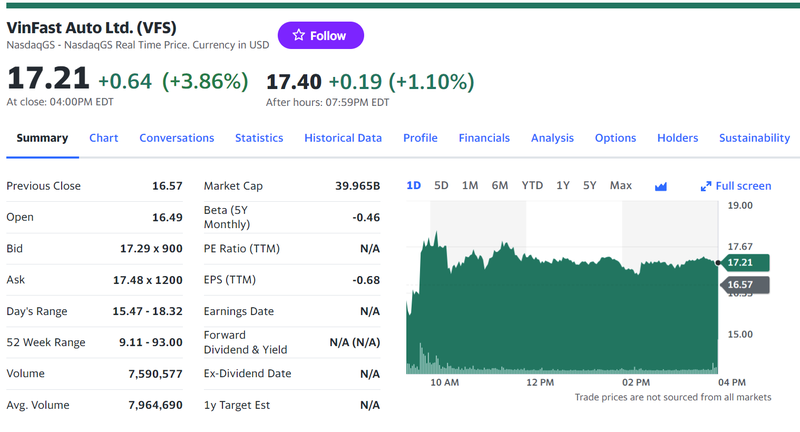Open the chart type icon
Image resolution: width=800 pixels, height=432 pixels.
(x=660, y=186)
